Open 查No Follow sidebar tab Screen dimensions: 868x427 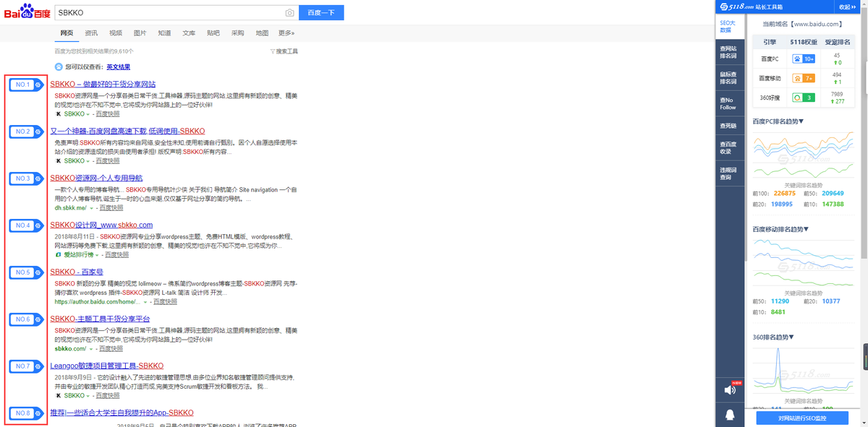[729, 103]
